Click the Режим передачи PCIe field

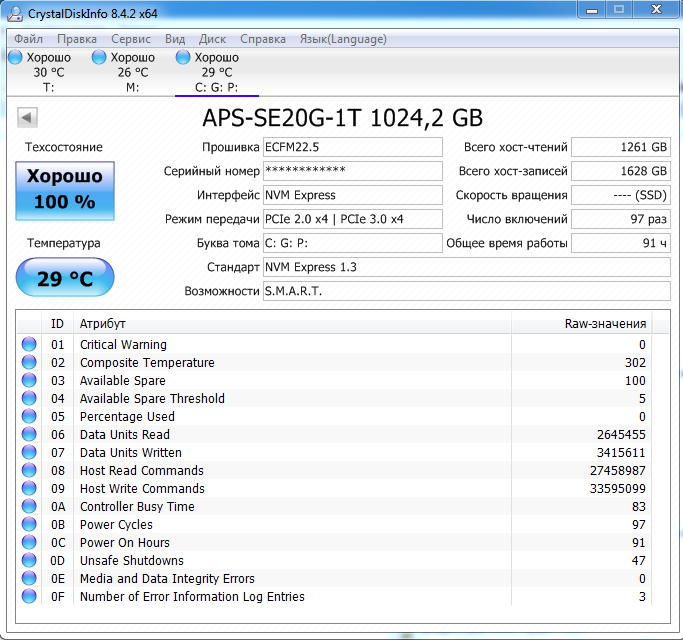coord(353,219)
